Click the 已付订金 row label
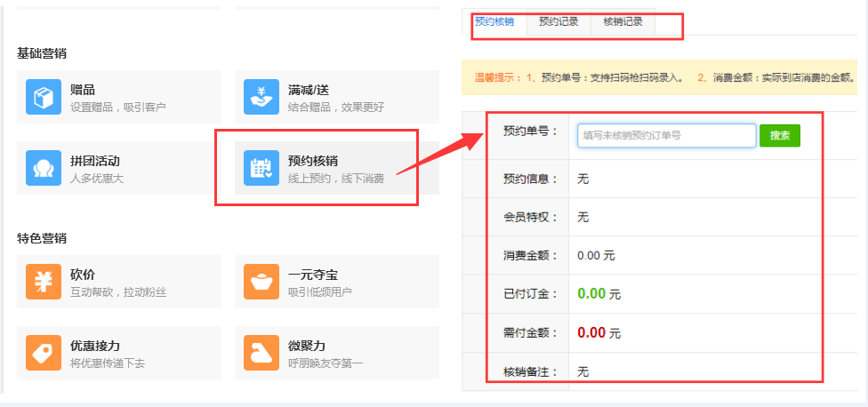 click(x=530, y=294)
